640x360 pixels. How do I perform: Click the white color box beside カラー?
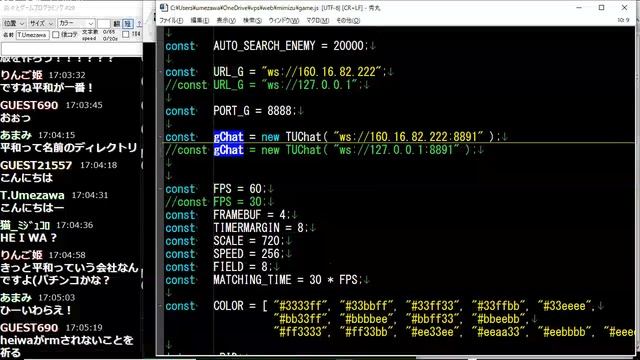point(104,24)
